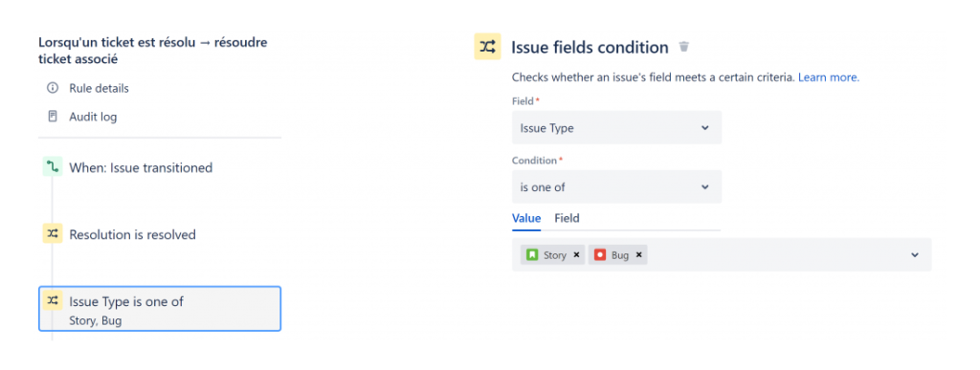The width and height of the screenshot is (980, 370).
Task: Open the Learn more link
Action: coord(829,77)
